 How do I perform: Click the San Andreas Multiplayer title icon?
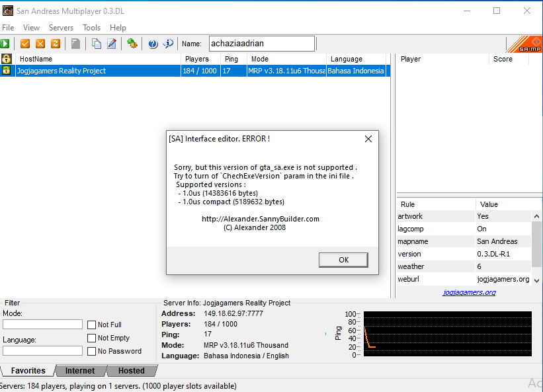pos(8,11)
